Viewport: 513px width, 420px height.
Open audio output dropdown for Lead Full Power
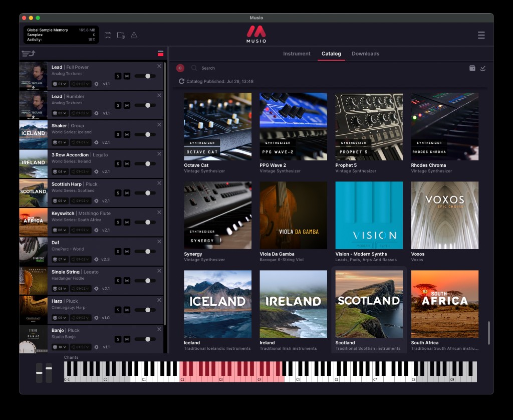click(81, 84)
